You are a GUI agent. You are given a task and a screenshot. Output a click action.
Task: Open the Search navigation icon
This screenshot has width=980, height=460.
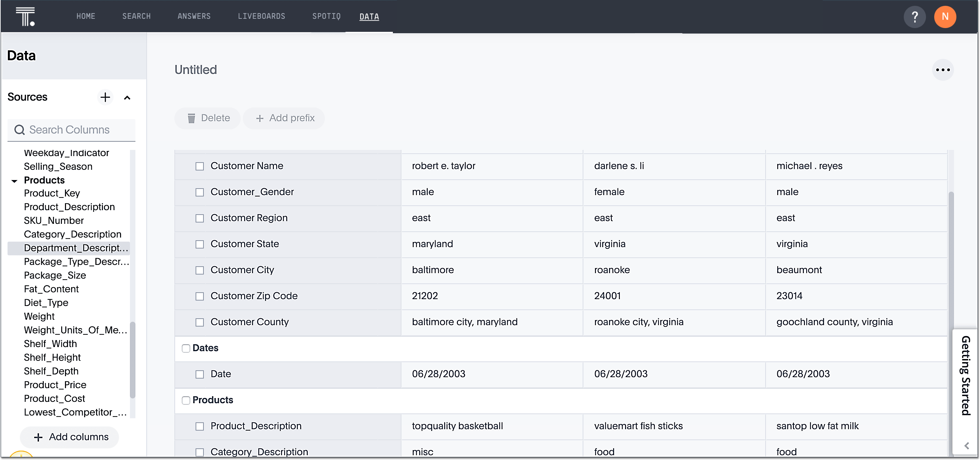coord(136,17)
